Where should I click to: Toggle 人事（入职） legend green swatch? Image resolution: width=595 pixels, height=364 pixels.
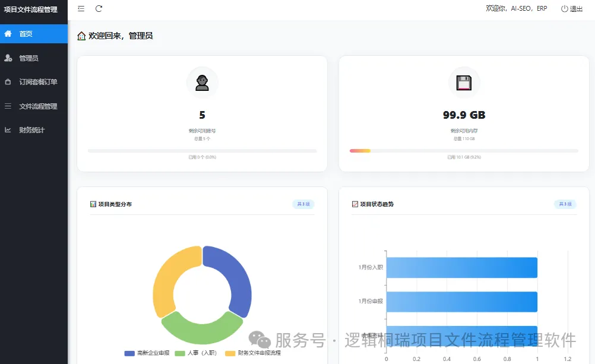180,353
